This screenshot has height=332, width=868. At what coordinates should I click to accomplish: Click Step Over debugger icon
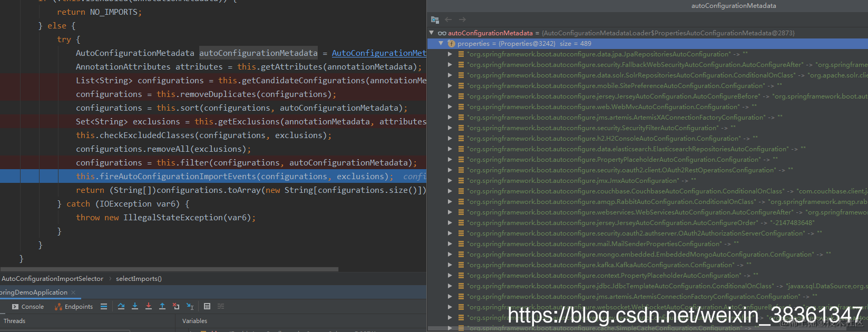(x=121, y=306)
